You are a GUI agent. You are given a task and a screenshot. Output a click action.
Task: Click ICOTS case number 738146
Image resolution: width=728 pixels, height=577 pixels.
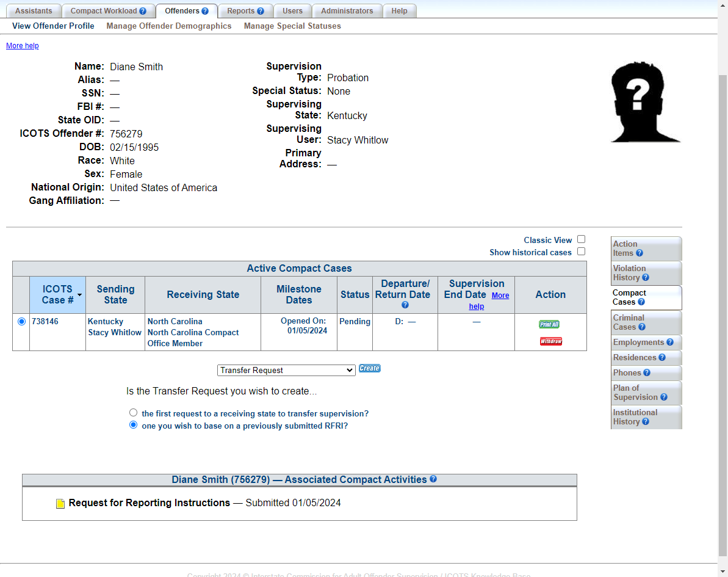pos(45,322)
